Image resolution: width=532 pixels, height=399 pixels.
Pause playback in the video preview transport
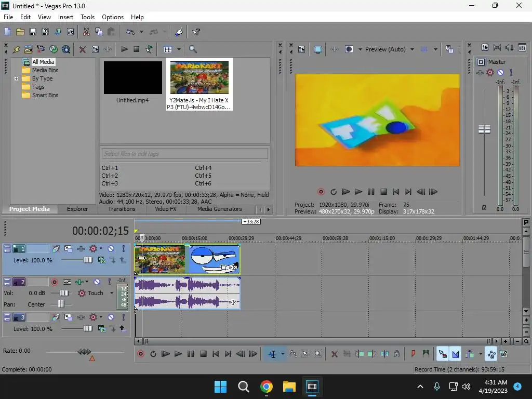pos(371,192)
